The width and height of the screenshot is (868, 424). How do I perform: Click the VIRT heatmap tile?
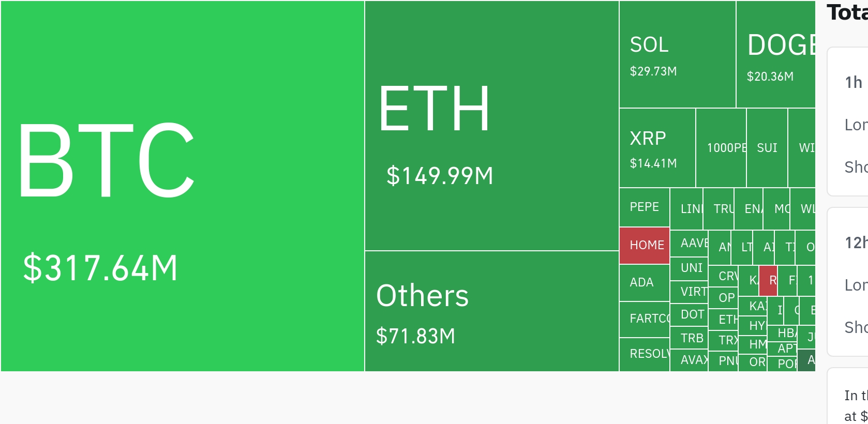(689, 293)
